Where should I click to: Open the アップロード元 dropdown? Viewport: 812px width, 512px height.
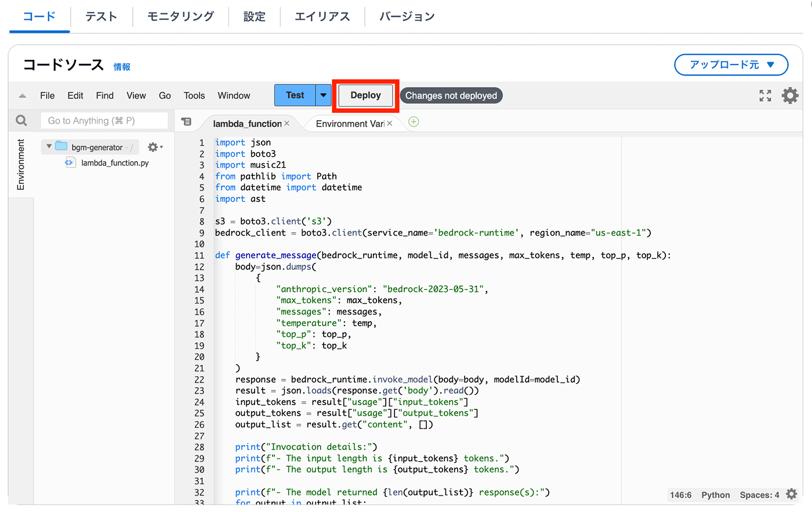click(x=731, y=64)
